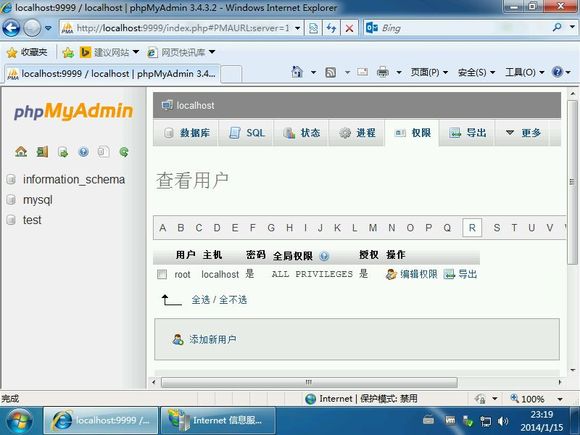Add page to favorites bar star icon
The width and height of the screenshot is (580, 435).
68,53
